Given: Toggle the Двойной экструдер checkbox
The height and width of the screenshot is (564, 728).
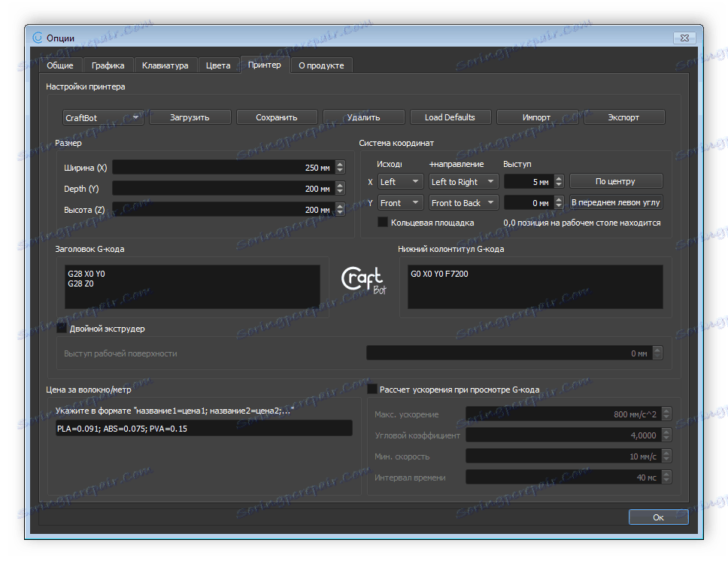Looking at the screenshot, I should 62,329.
